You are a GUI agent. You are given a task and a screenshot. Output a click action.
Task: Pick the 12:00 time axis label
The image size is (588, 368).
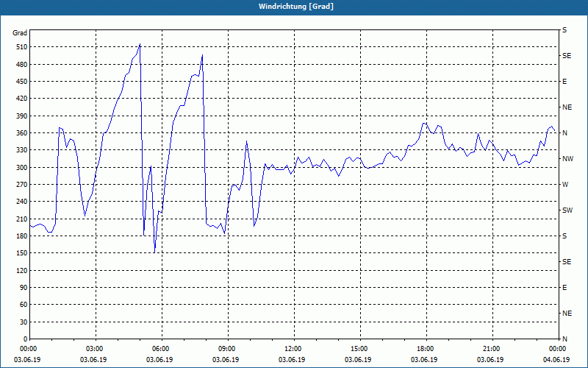coord(294,349)
